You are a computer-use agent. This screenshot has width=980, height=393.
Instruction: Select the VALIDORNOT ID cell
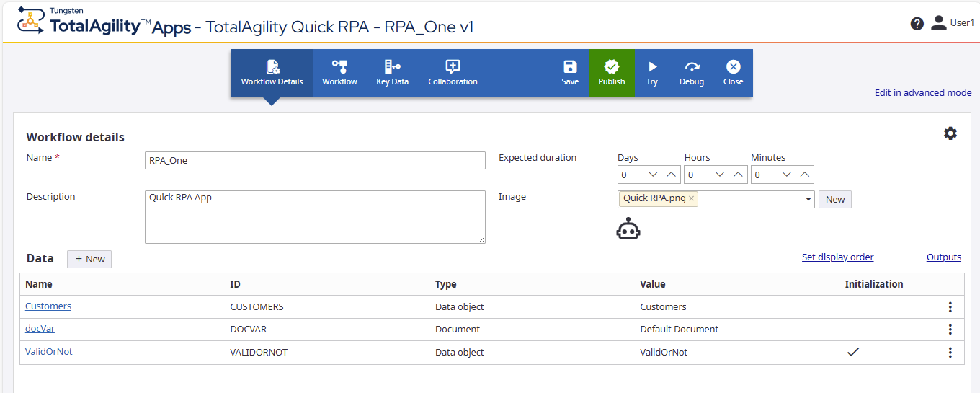(259, 352)
